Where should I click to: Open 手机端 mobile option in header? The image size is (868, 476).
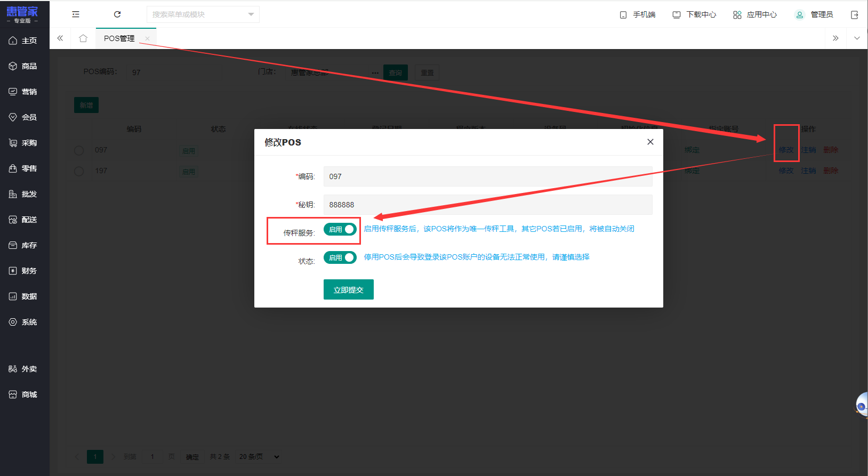coord(638,15)
